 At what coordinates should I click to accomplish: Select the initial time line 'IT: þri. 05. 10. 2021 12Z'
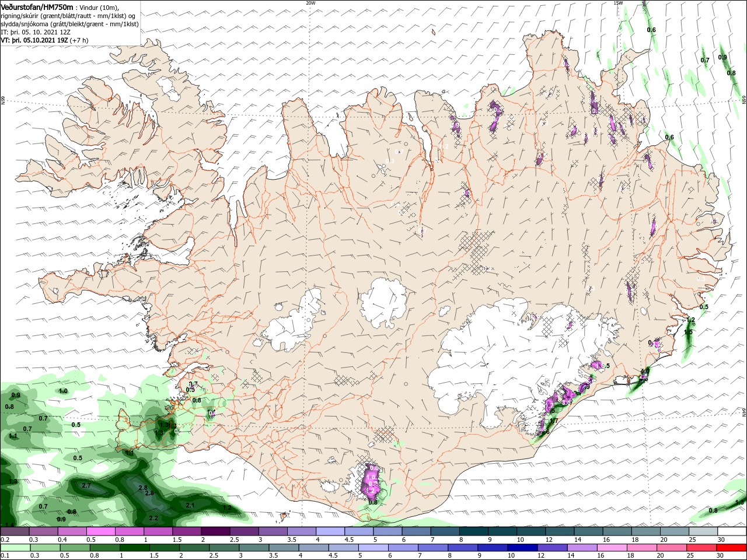36,32
